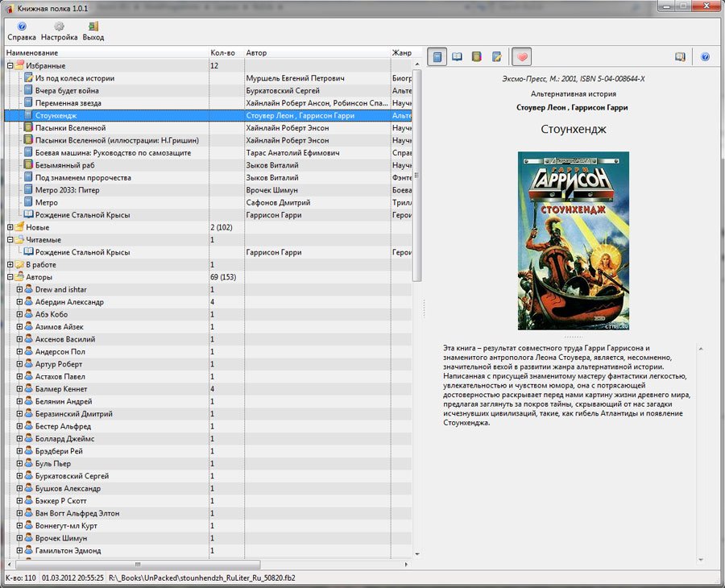Mark book with pencil in-work icon
This screenshot has width=725, height=588.
click(x=496, y=57)
